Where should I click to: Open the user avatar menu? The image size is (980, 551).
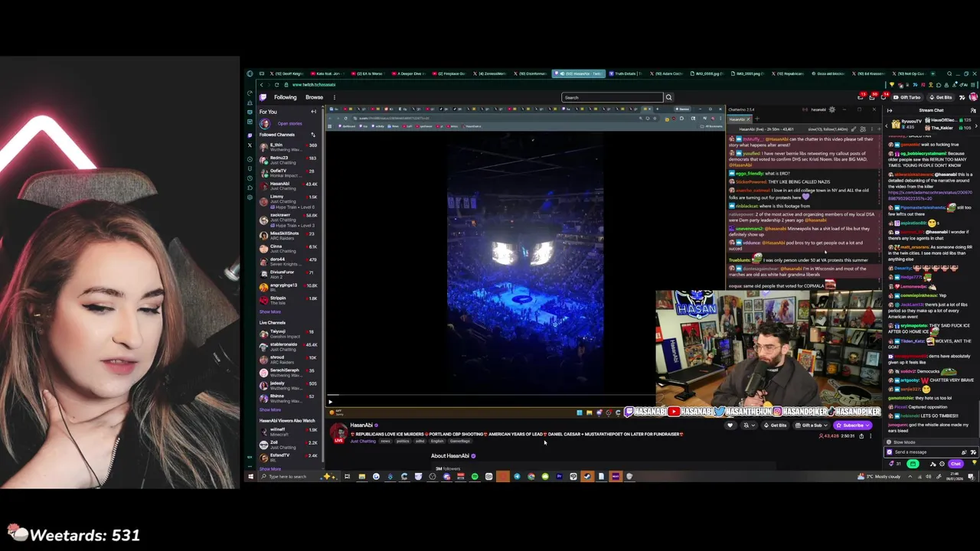[x=973, y=97]
